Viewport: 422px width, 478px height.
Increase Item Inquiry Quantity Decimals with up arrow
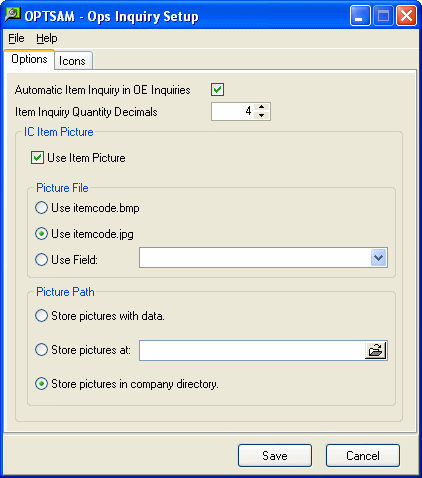tap(262, 107)
